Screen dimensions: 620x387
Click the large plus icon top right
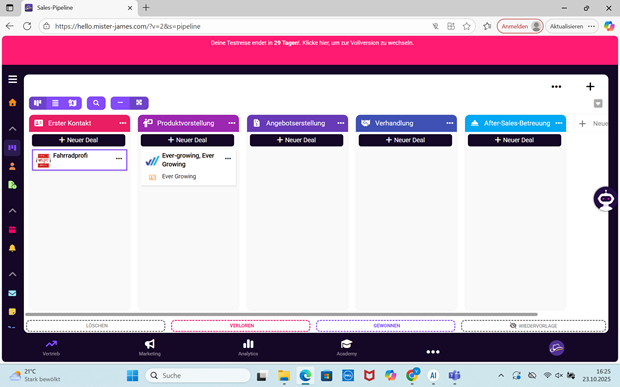tap(590, 87)
